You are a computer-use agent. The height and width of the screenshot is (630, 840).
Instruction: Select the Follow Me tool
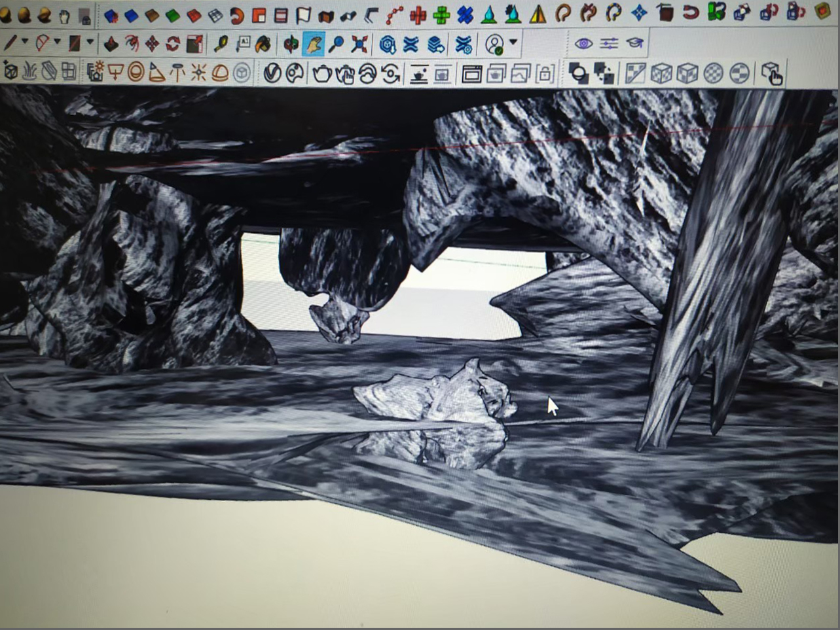[x=132, y=44]
